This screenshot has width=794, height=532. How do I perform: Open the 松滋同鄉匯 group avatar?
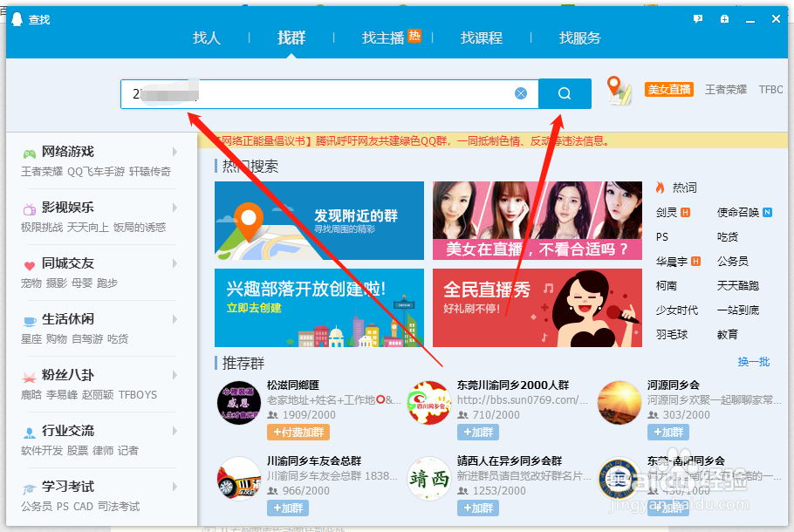coord(238,403)
